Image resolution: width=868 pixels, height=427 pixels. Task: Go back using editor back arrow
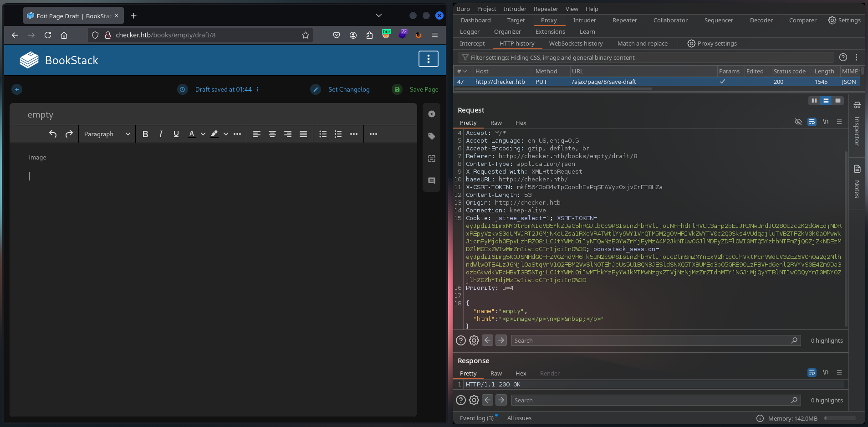[x=17, y=89]
